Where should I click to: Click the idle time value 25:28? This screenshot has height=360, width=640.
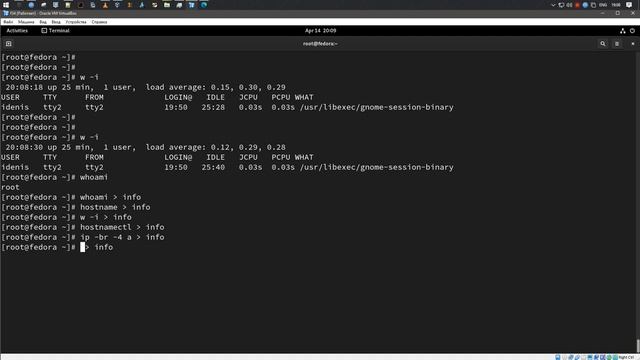213,107
